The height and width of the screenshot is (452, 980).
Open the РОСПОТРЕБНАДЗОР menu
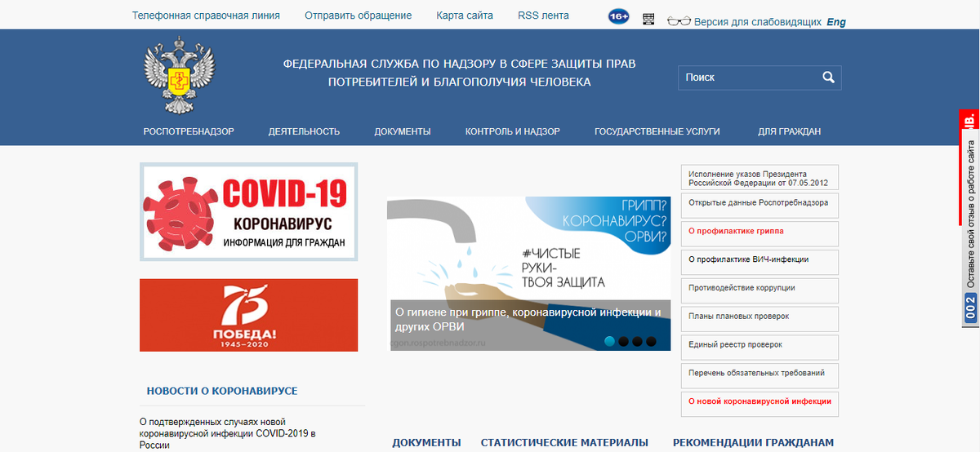click(189, 131)
